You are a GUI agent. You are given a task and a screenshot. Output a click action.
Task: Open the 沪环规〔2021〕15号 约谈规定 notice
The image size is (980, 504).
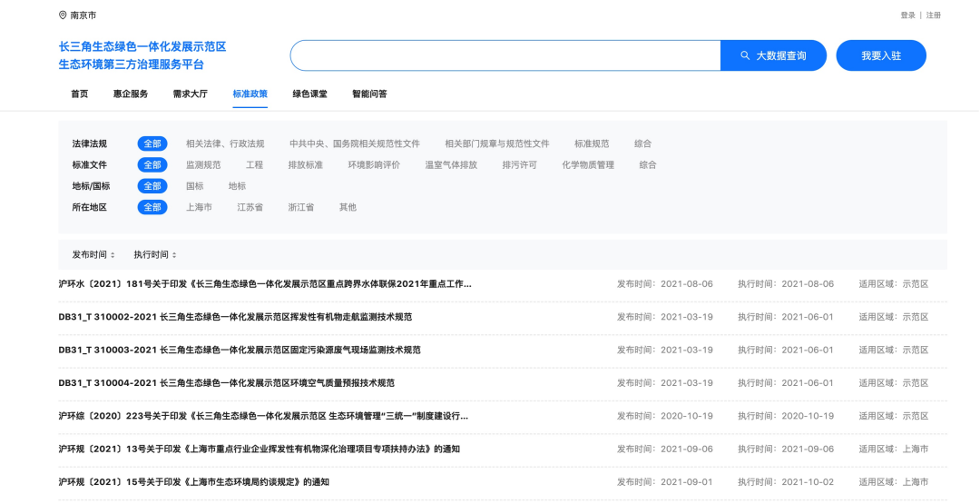(x=194, y=482)
